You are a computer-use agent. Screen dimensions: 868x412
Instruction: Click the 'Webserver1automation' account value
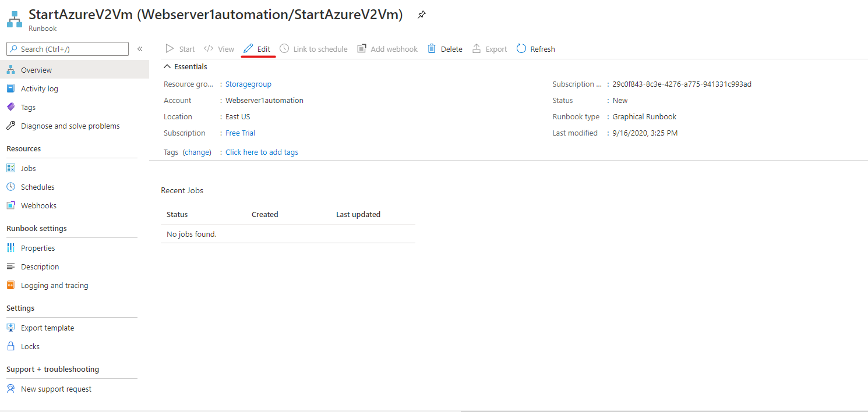(264, 101)
